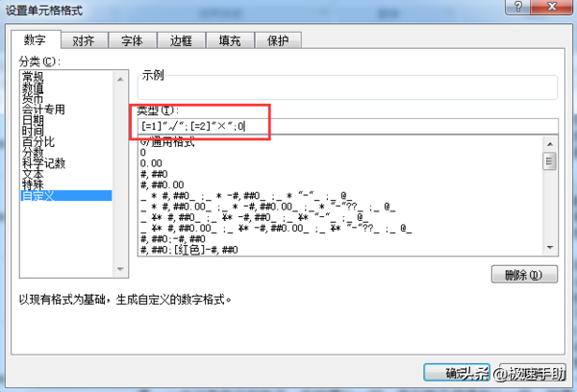Image resolution: width=577 pixels, height=392 pixels.
Task: Click the type list scroll down arrow
Action: click(x=550, y=248)
